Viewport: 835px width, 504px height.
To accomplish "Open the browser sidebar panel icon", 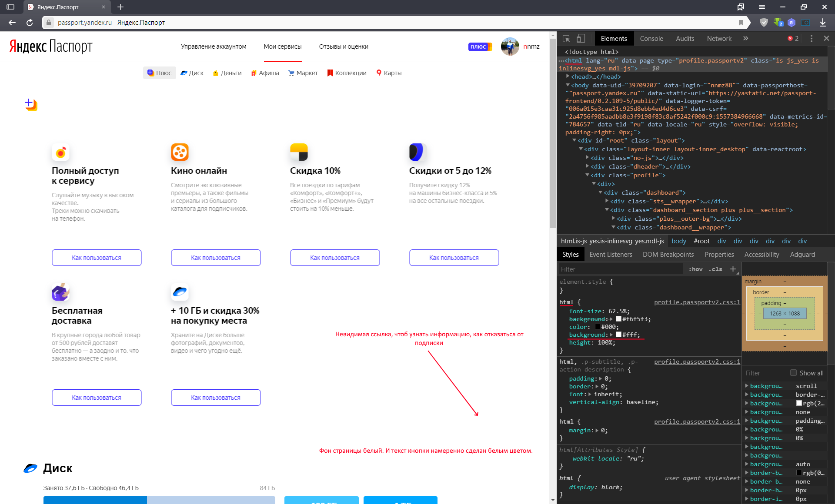I will [10, 7].
